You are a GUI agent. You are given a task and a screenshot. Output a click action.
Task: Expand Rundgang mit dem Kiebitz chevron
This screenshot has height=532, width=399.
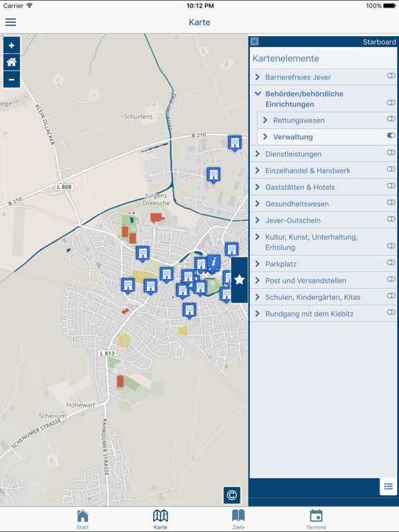258,314
